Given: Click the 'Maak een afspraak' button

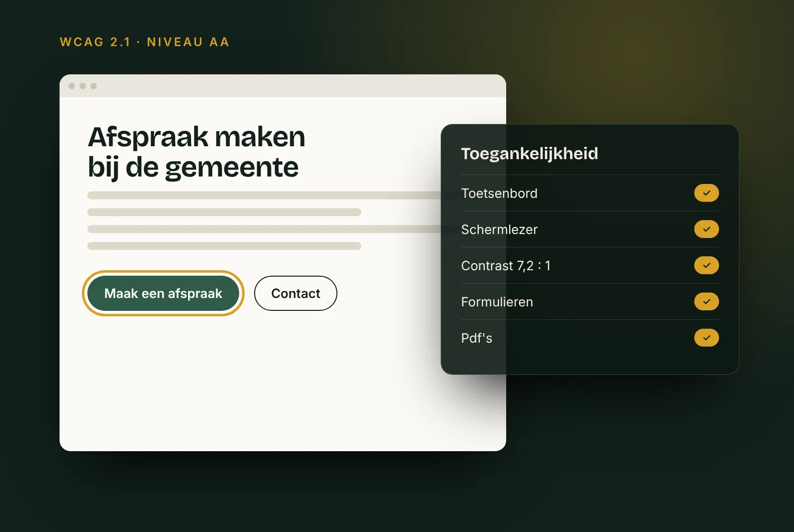Looking at the screenshot, I should click(163, 294).
